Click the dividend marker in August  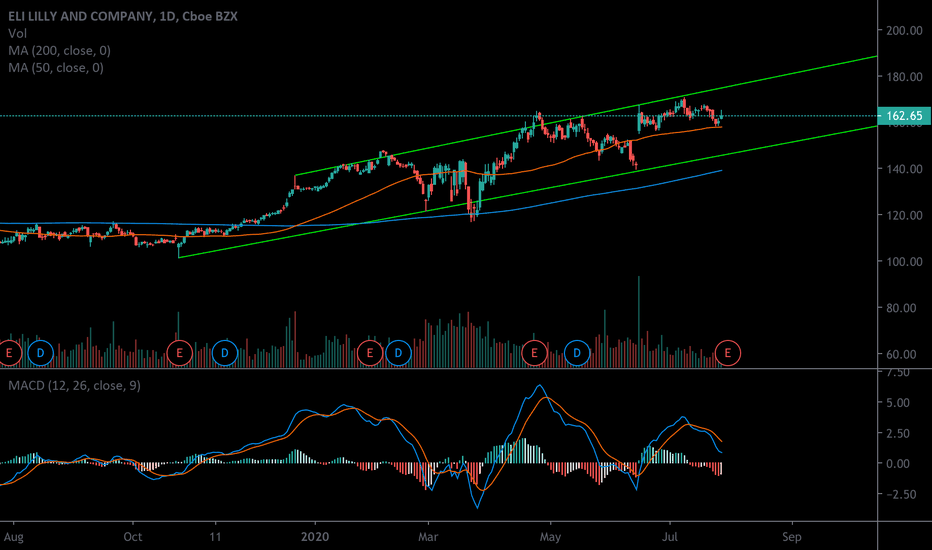[x=40, y=353]
